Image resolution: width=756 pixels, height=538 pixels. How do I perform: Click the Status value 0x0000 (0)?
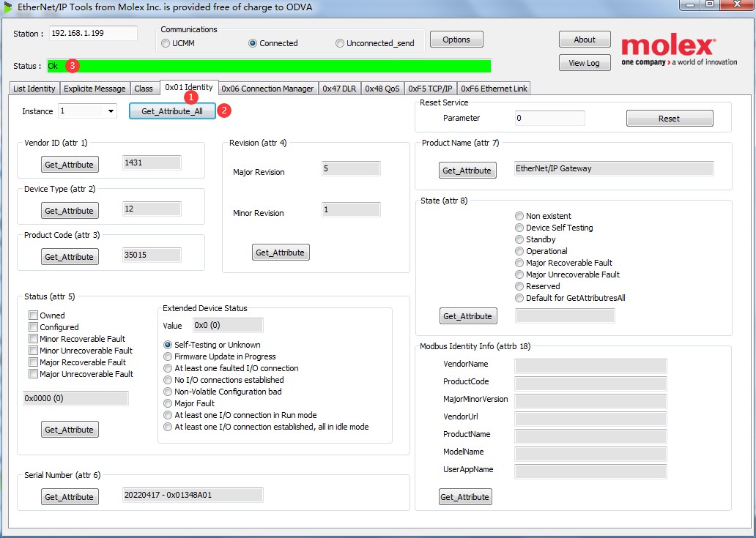(75, 398)
